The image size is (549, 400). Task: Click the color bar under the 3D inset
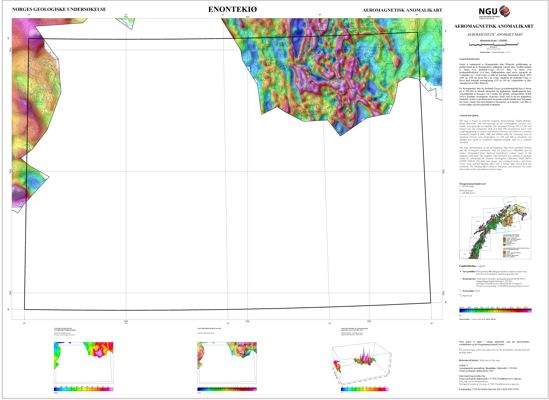365,389
